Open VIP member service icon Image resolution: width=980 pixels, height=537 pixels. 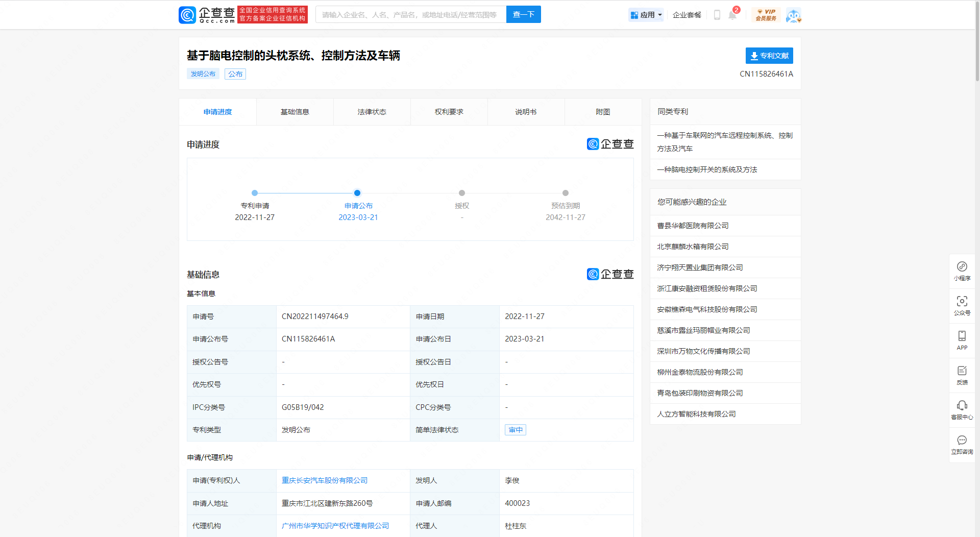coord(766,15)
